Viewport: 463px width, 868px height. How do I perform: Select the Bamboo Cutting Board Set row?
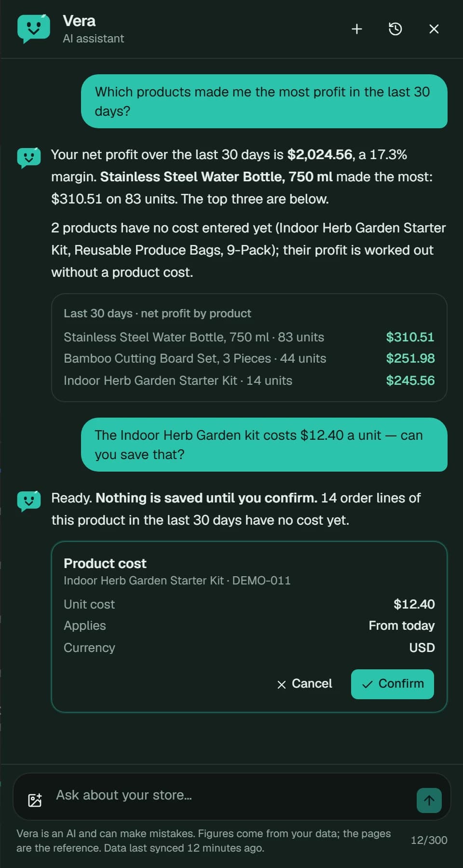249,358
